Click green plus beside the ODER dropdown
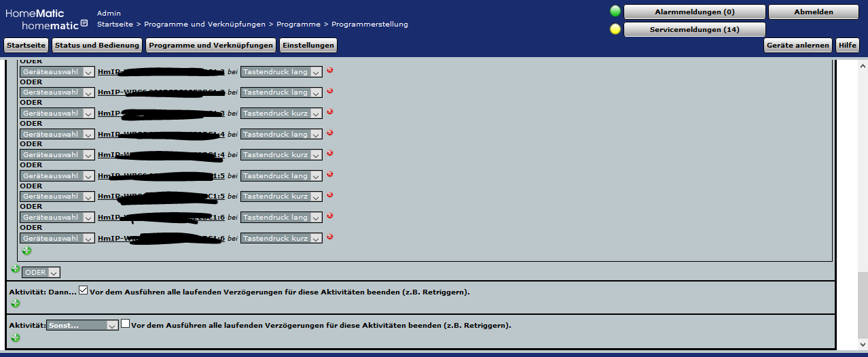The image size is (868, 357). point(16,269)
